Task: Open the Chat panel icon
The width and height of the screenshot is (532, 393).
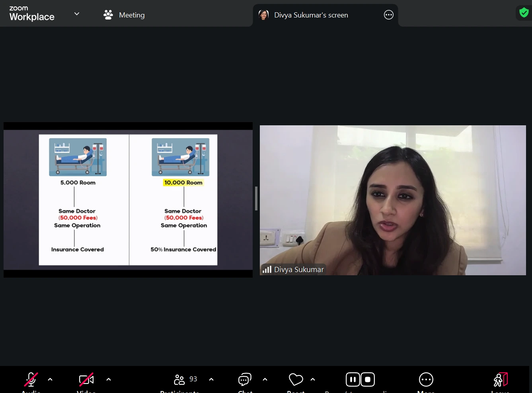Action: (245, 379)
